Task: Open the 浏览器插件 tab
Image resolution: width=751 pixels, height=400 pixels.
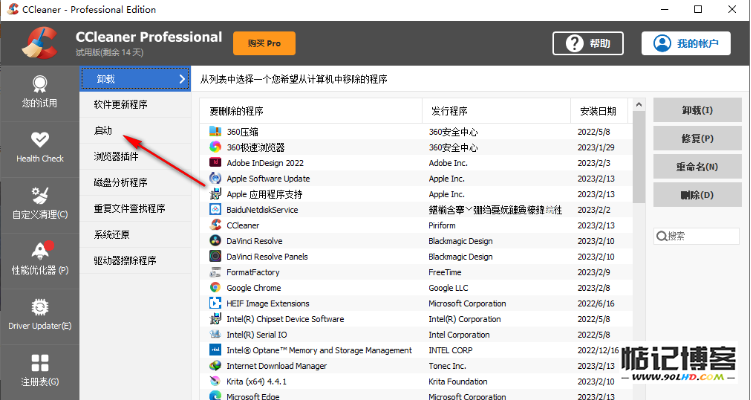Action: (x=135, y=156)
